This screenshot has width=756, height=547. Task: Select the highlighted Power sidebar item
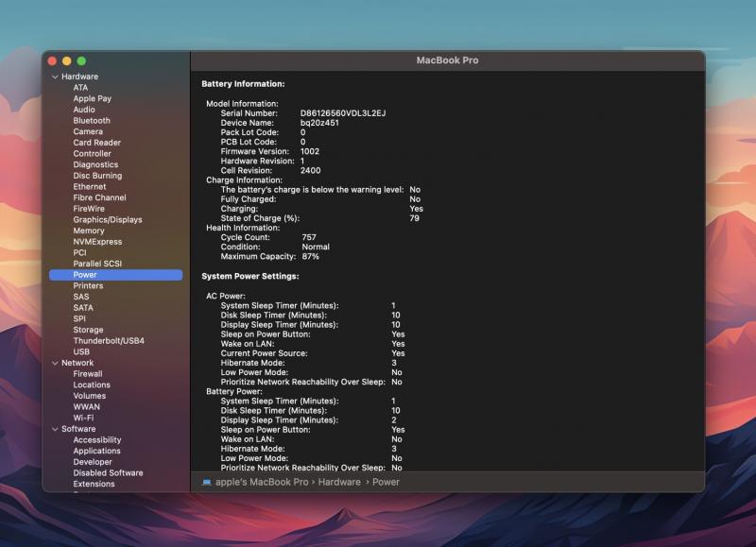(x=115, y=275)
